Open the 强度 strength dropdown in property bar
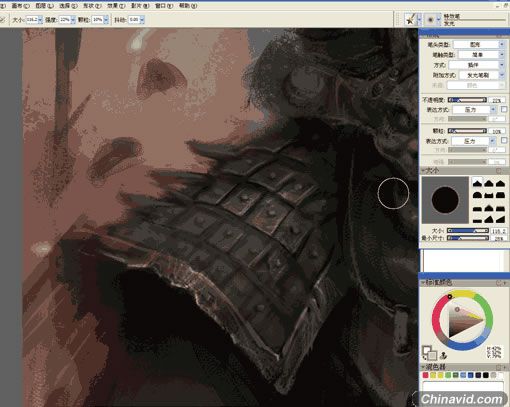Image resolution: width=510 pixels, height=407 pixels. [x=73, y=20]
